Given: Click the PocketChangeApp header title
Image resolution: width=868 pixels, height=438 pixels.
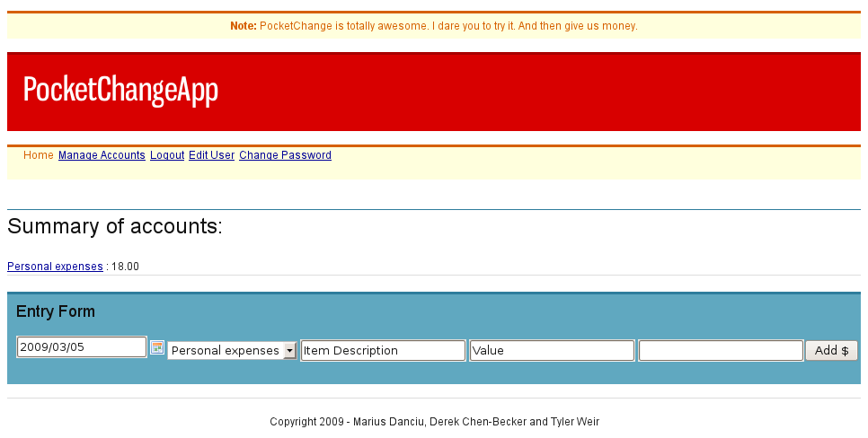Looking at the screenshot, I should click(120, 90).
